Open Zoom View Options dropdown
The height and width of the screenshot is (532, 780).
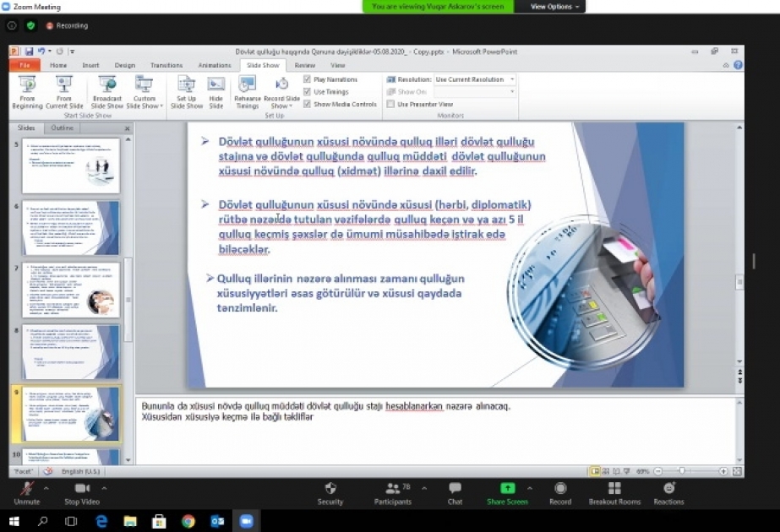554,7
